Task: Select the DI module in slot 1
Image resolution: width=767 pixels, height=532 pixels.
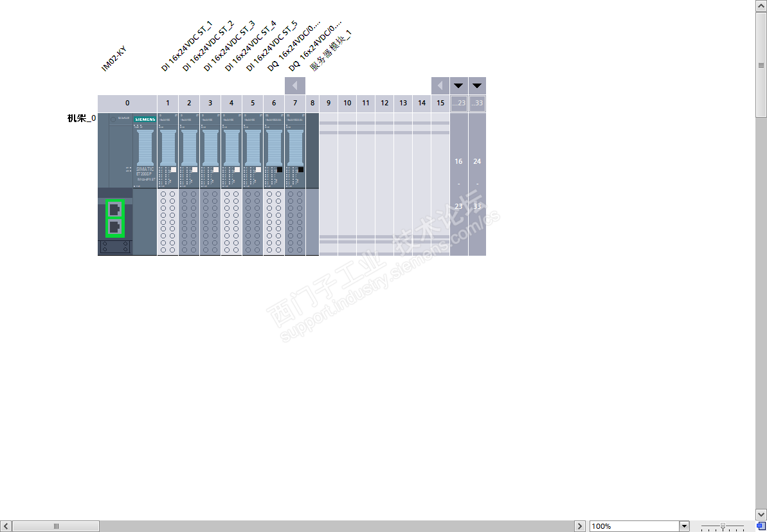Action: (x=168, y=184)
